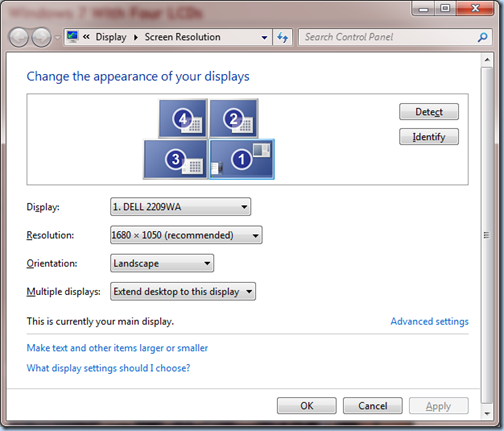The height and width of the screenshot is (431, 504).
Task: Open the Advanced settings link
Action: coord(429,321)
